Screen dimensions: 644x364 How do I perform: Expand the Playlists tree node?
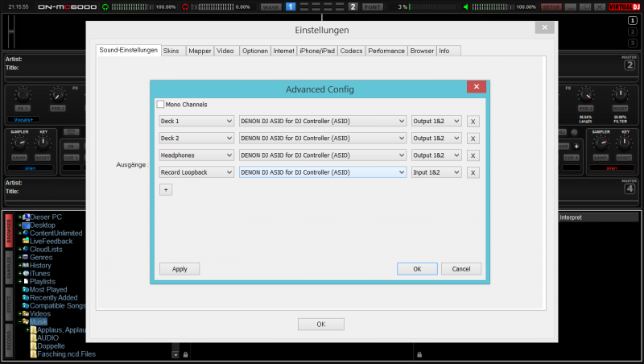point(19,281)
